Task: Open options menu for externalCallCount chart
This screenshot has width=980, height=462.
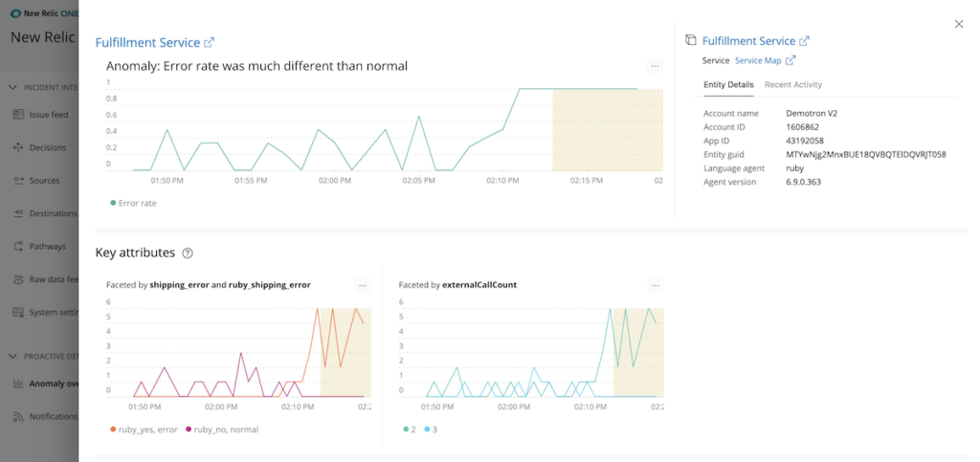Action: pyautogui.click(x=655, y=285)
